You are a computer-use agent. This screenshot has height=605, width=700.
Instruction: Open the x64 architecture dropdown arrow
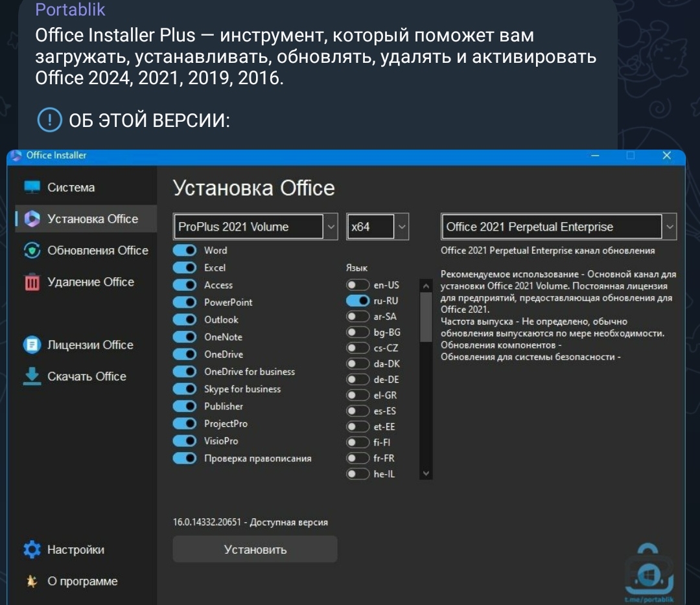point(402,227)
